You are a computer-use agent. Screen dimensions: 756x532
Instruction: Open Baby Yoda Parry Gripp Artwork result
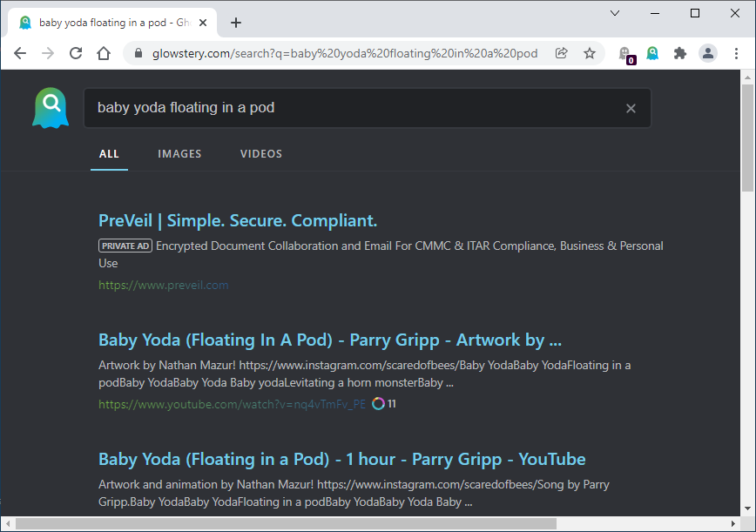(x=330, y=340)
